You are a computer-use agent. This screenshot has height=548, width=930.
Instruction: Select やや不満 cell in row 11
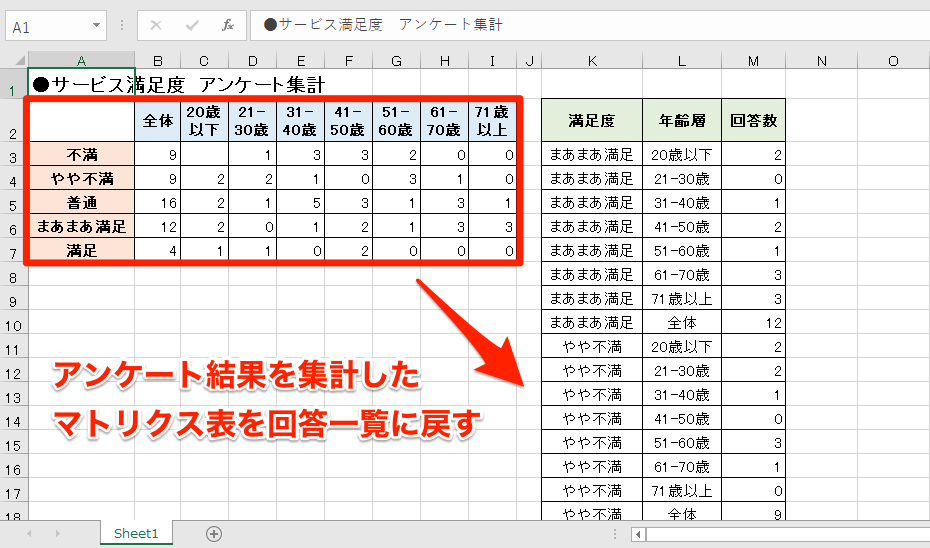(592, 347)
